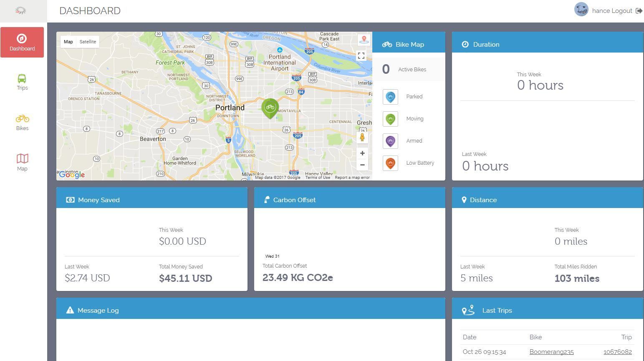The image size is (644, 361).
Task: Click Report a map error link
Action: [352, 178]
